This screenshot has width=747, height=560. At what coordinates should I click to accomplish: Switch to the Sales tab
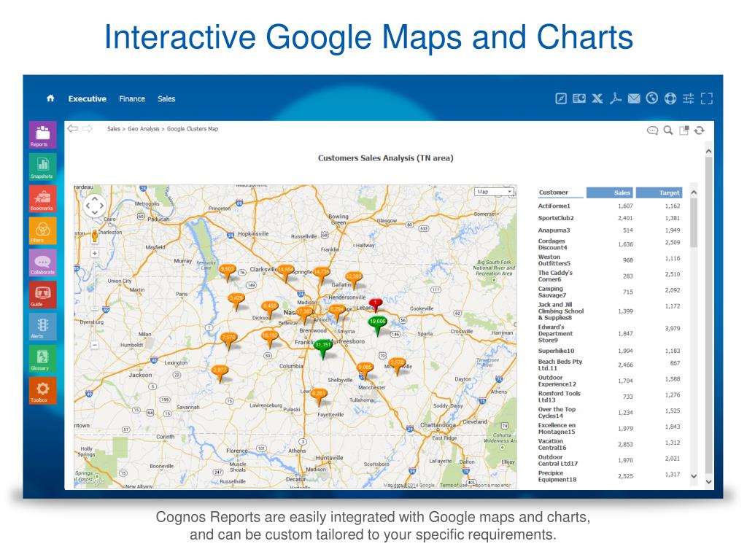click(x=166, y=98)
